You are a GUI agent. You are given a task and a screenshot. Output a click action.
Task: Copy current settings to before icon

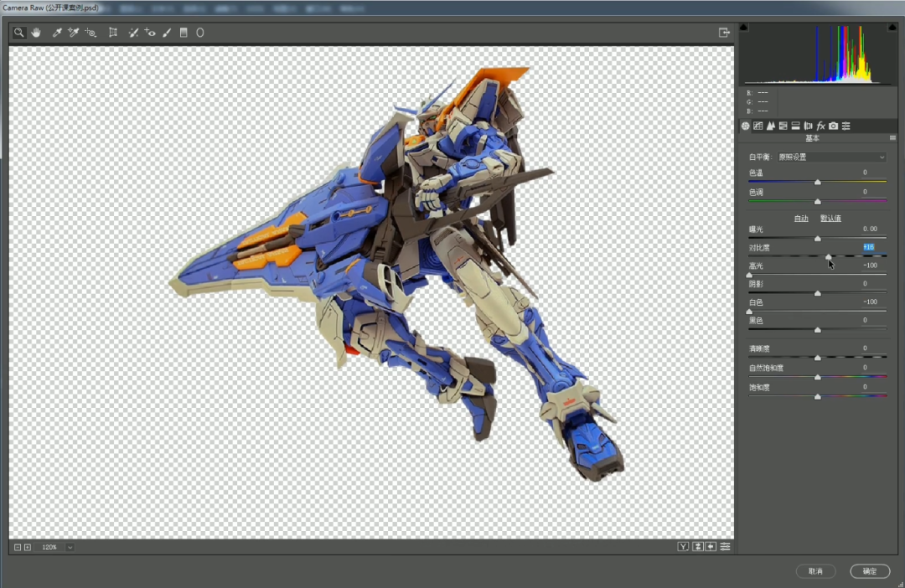coord(711,546)
